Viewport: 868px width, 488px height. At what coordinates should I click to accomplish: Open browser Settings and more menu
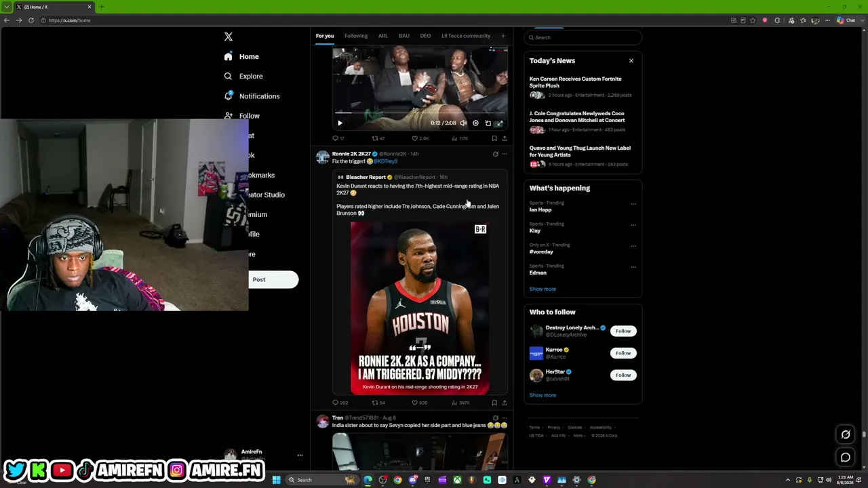coord(827,20)
